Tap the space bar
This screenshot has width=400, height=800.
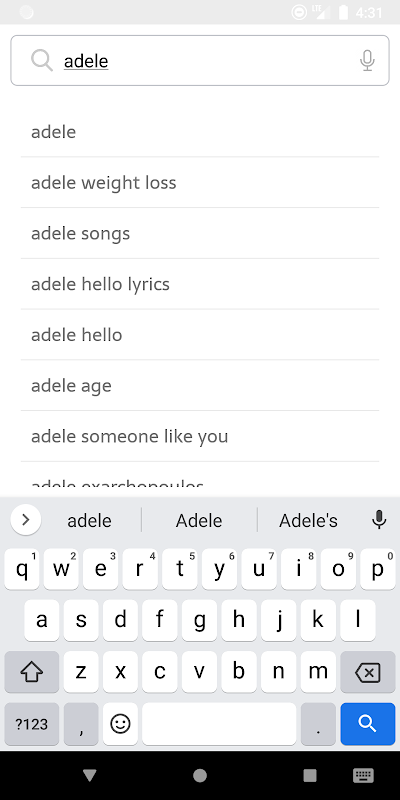[x=219, y=723]
